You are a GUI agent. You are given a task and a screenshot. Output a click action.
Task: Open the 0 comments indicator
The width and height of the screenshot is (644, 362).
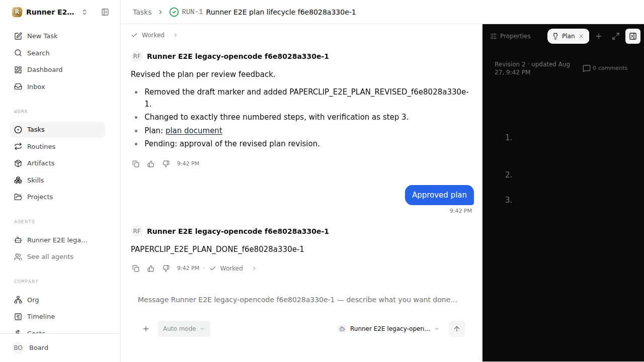point(605,68)
